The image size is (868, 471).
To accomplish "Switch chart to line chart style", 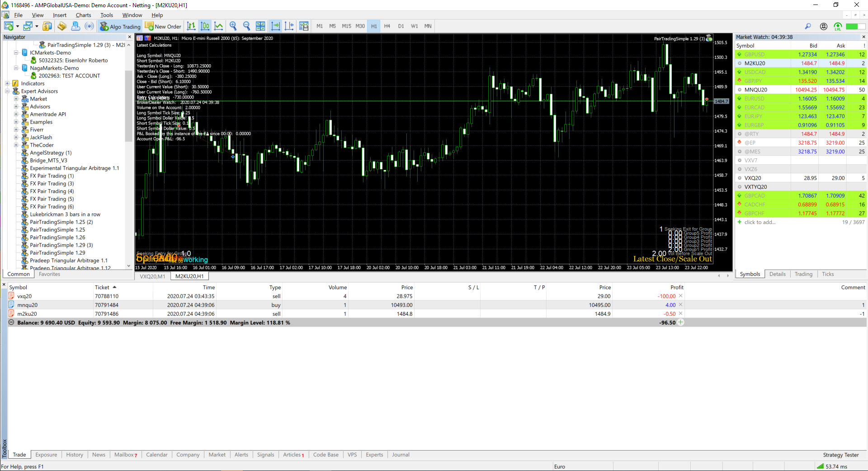I will tap(218, 26).
